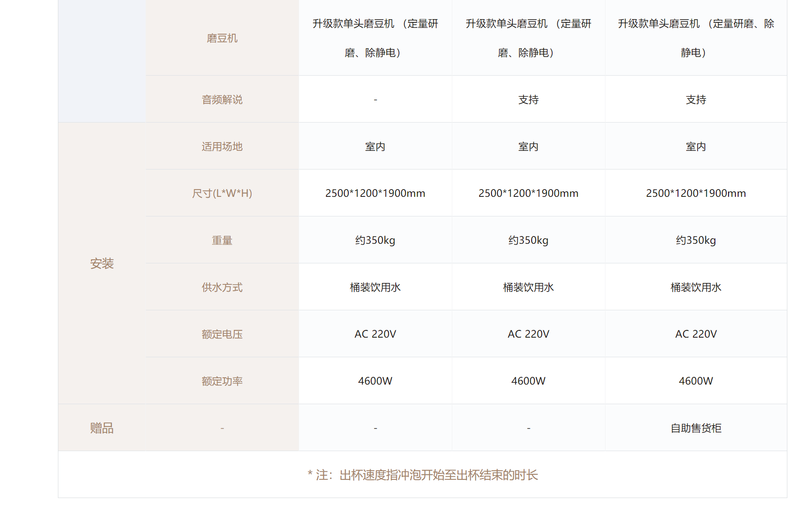This screenshot has width=812, height=519.
Task: Select 2500*1200*1900mm in the middle product column
Action: (x=528, y=194)
